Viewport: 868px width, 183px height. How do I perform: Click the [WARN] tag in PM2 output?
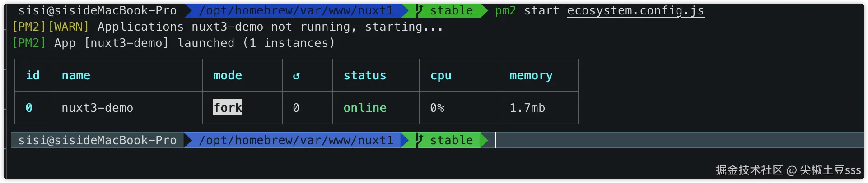69,27
